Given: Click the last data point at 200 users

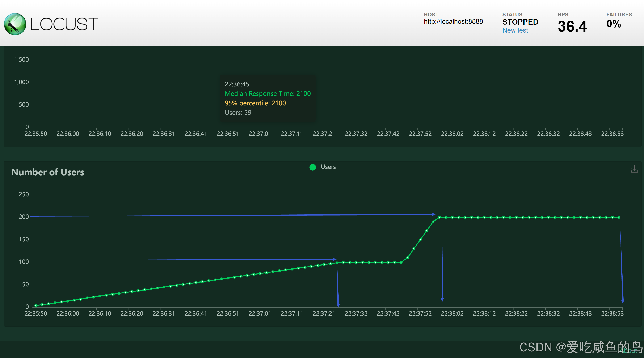Looking at the screenshot, I should tap(619, 217).
